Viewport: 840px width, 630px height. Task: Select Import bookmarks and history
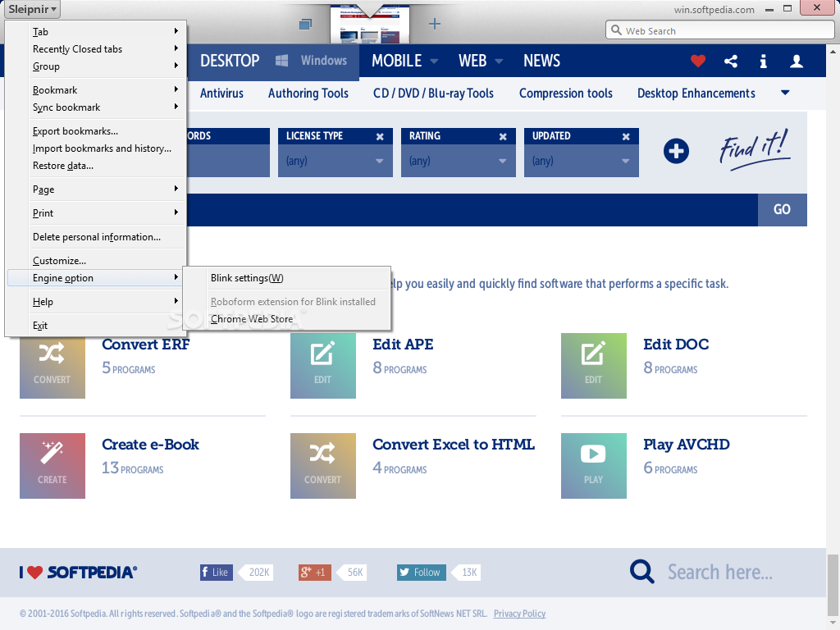tap(95, 148)
